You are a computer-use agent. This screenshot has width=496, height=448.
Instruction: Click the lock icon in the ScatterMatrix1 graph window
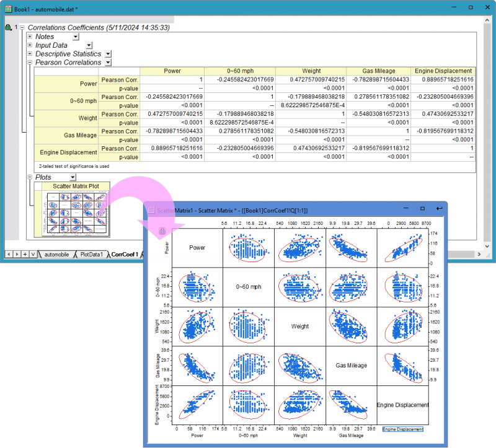162,230
